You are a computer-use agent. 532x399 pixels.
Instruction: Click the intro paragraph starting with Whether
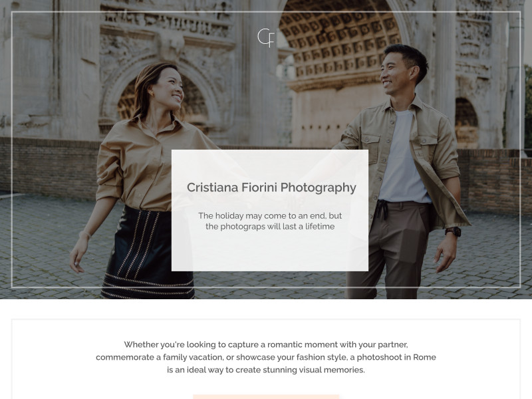(x=266, y=357)
